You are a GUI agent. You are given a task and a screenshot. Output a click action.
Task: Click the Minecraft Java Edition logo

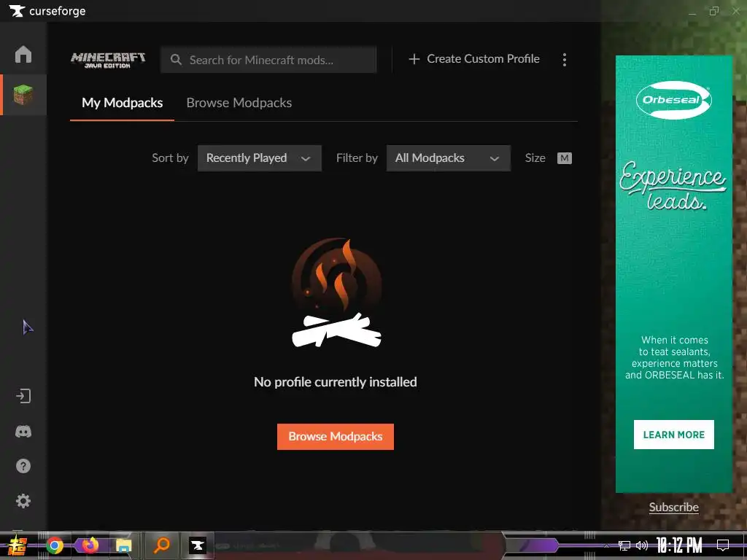tap(108, 60)
